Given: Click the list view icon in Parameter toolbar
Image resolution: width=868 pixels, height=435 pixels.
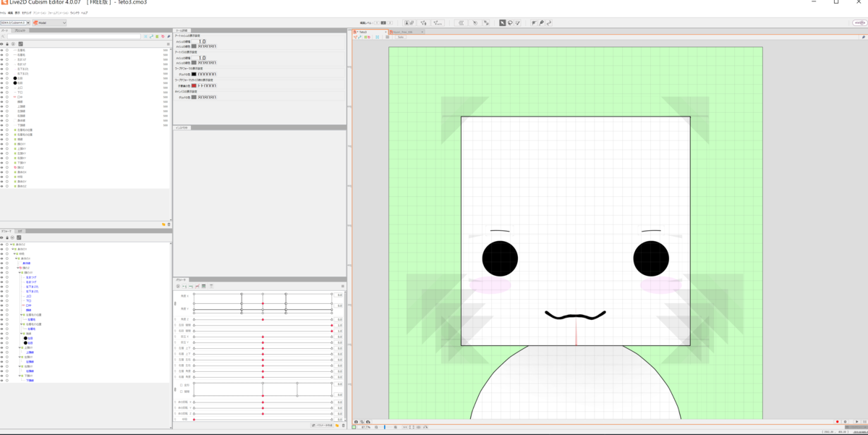Looking at the screenshot, I should pos(203,286).
